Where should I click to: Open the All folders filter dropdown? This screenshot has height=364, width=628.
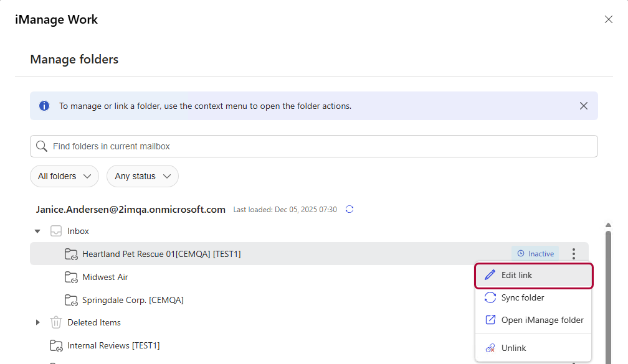coord(64,176)
